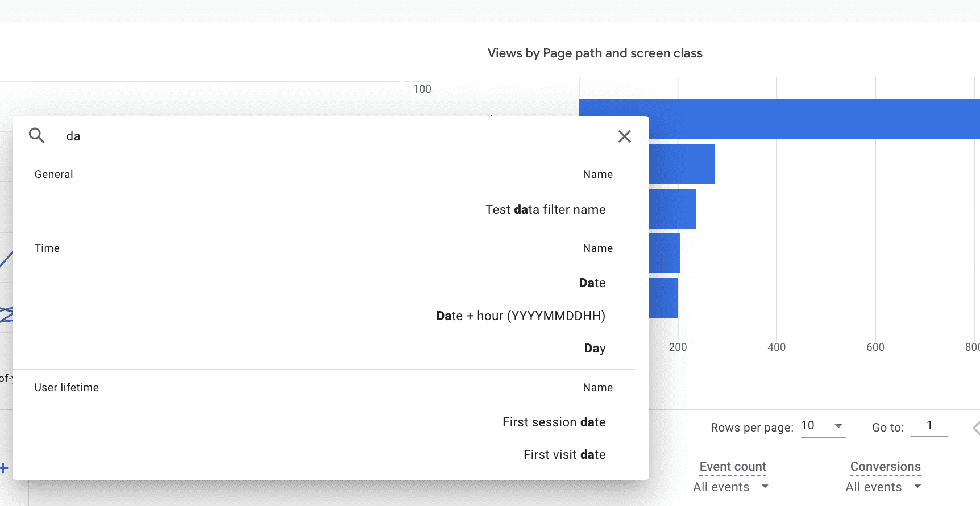
Task: Clear the search with the X icon
Action: click(624, 136)
